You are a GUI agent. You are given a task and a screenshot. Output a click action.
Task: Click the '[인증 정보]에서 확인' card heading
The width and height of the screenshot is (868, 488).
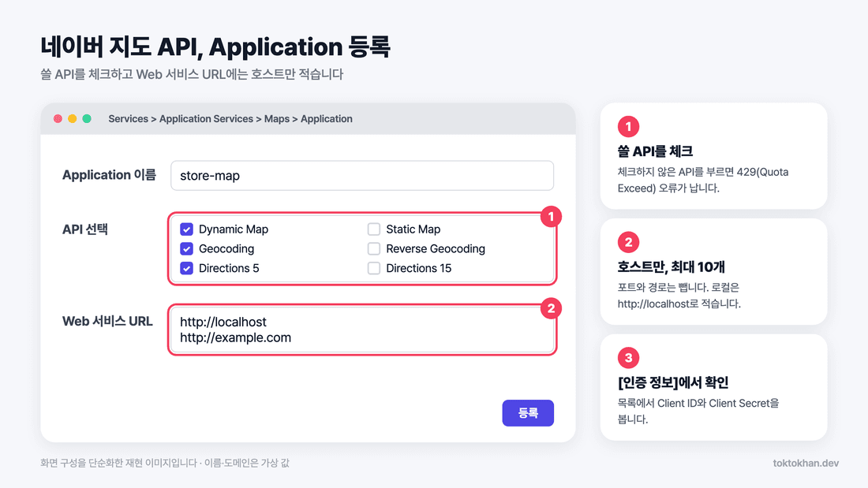pos(672,382)
